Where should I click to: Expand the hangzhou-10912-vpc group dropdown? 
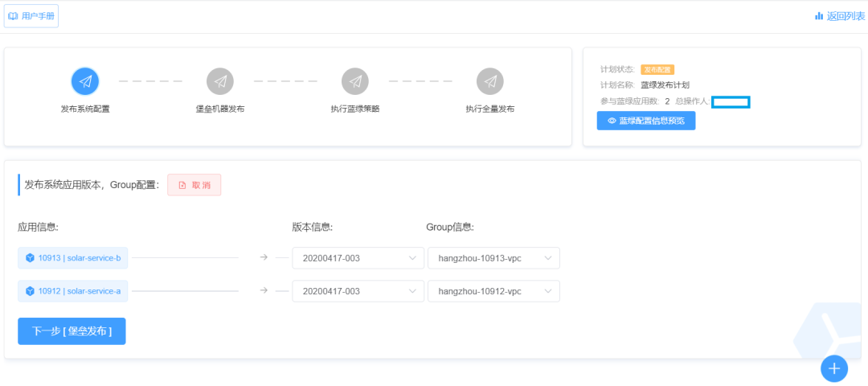(493, 291)
